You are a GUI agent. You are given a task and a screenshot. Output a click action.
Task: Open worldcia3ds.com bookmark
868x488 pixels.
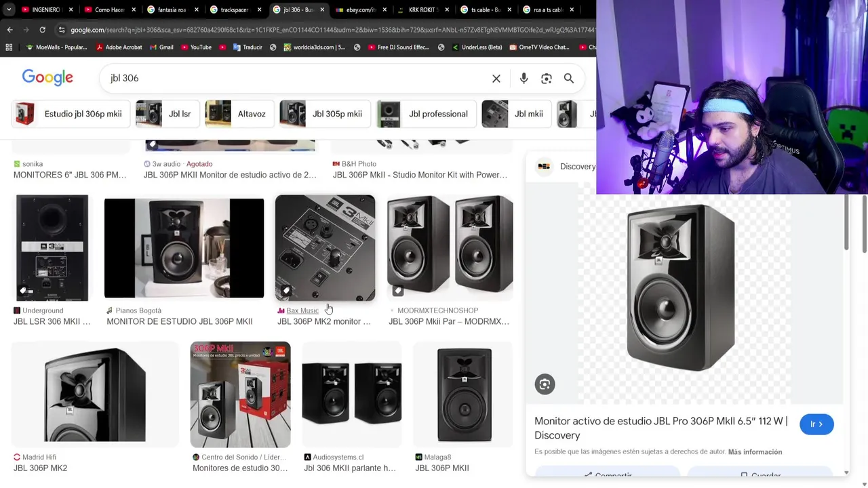pos(315,47)
